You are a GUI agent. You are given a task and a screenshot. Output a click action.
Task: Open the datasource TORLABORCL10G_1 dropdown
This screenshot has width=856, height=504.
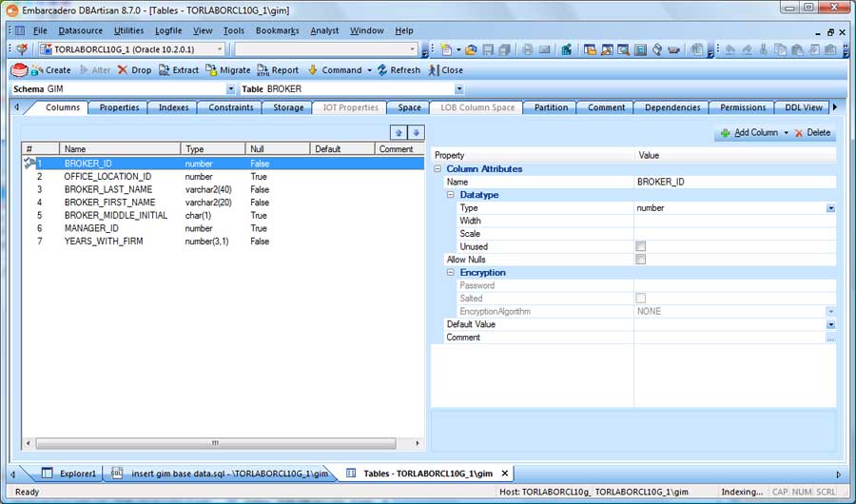(x=220, y=49)
